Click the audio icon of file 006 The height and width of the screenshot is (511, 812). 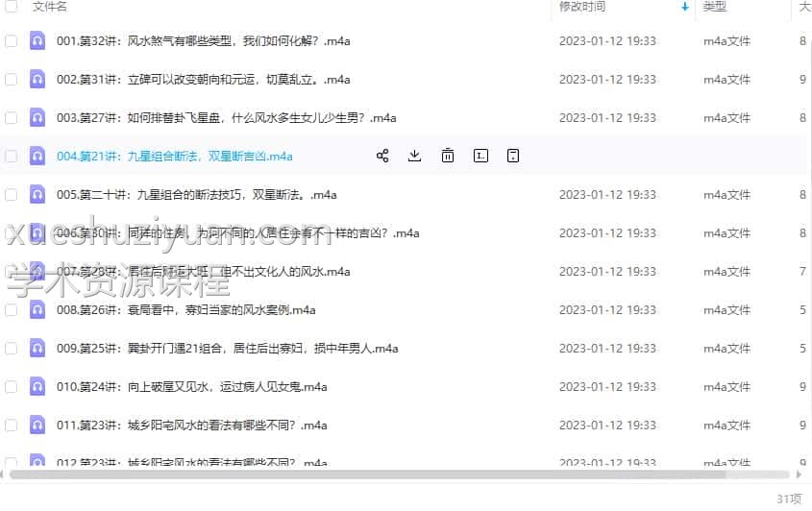point(37,233)
